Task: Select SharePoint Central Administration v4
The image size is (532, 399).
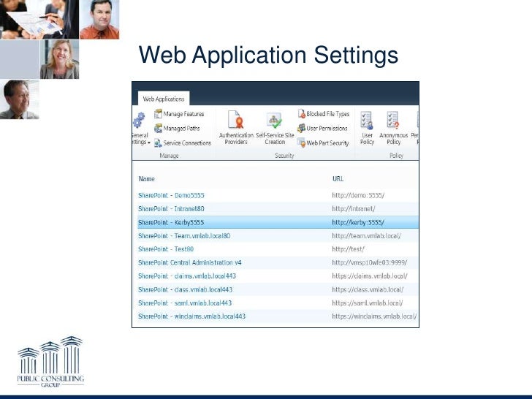Action: click(190, 262)
